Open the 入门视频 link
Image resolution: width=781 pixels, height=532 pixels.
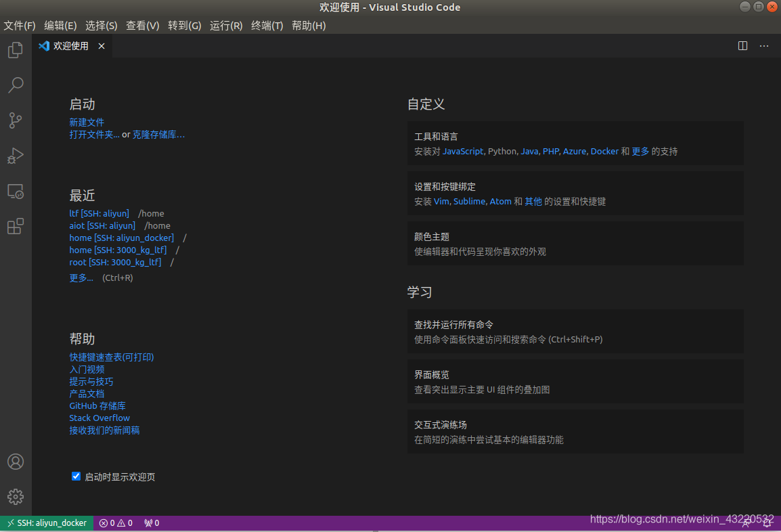point(87,369)
